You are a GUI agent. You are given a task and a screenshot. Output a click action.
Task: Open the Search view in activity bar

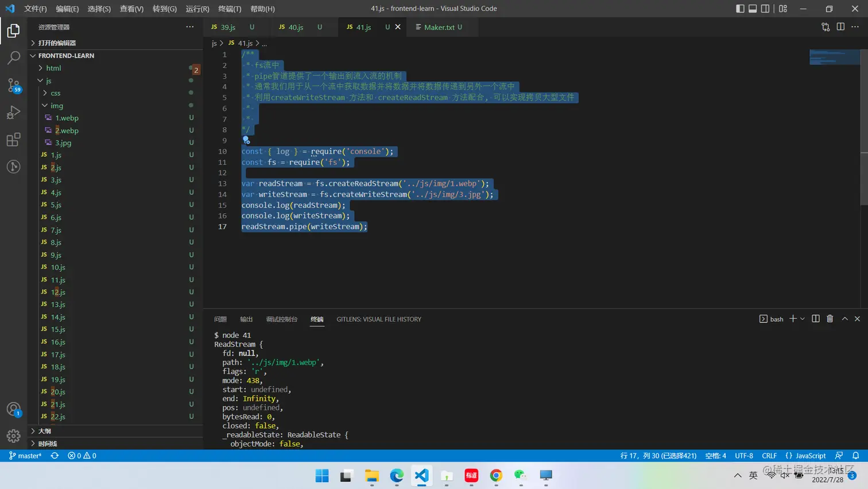point(13,57)
